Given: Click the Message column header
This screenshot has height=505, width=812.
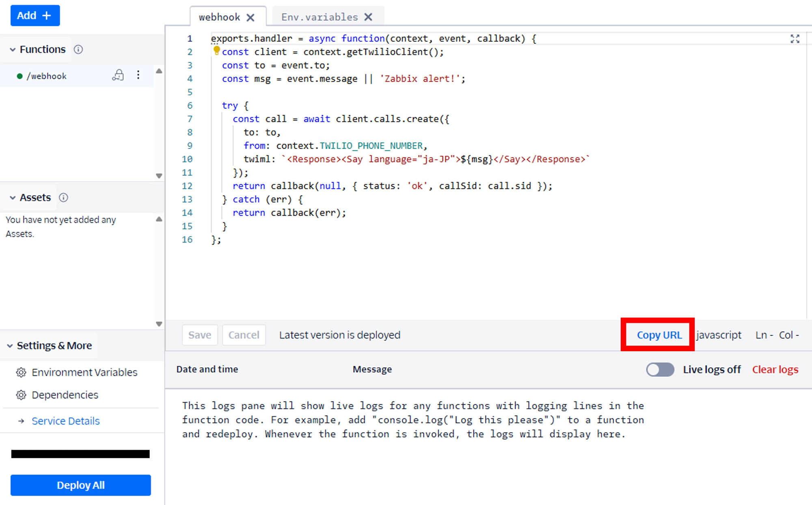Looking at the screenshot, I should coord(372,369).
